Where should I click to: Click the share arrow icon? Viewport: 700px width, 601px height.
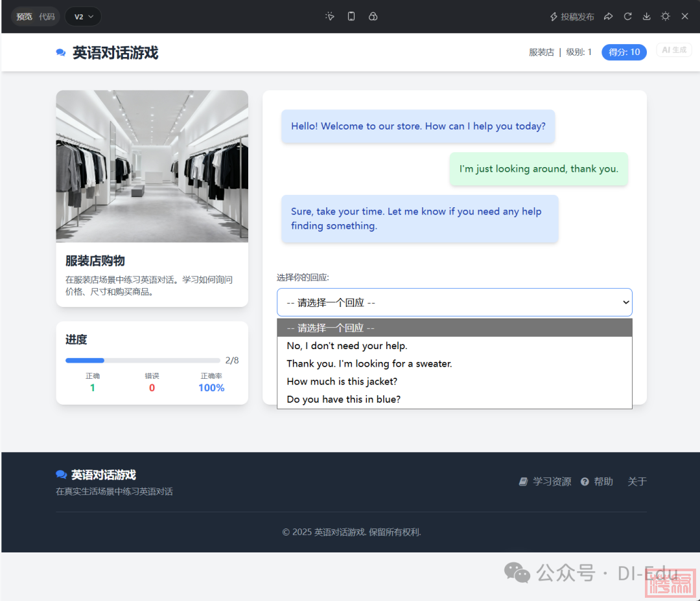pyautogui.click(x=608, y=17)
